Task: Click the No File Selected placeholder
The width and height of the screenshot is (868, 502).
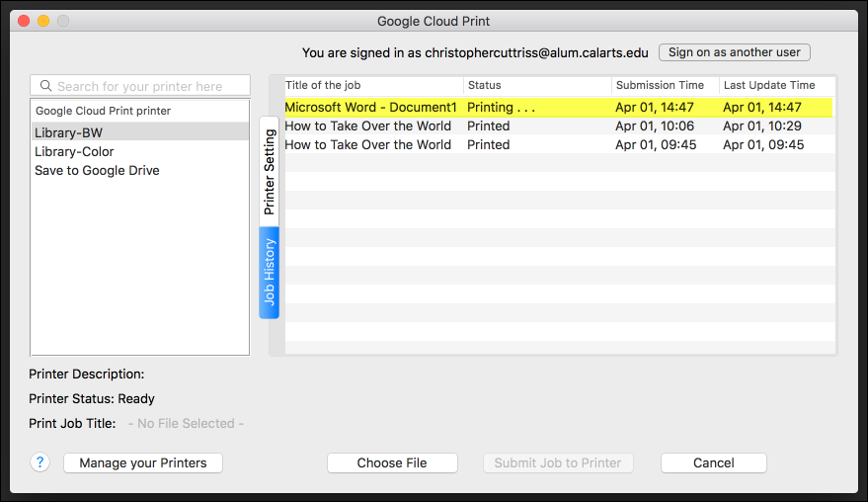Action: pos(186,423)
